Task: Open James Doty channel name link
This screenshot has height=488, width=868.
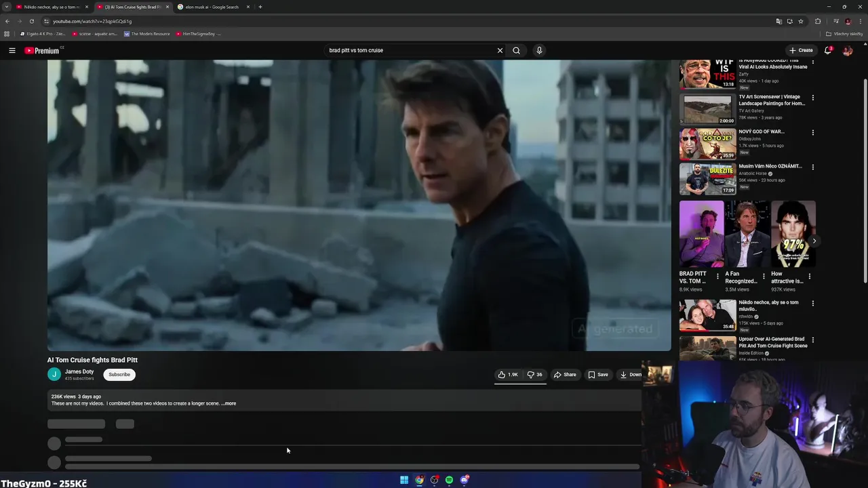Action: (x=79, y=371)
